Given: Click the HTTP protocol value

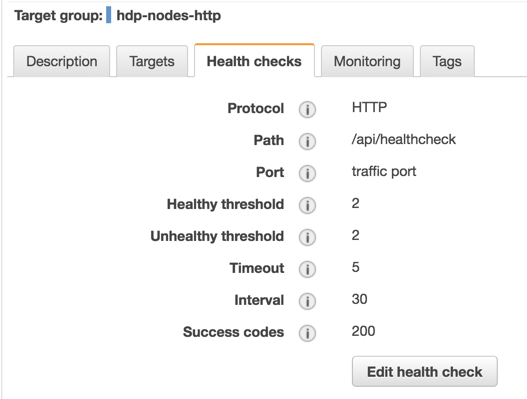Looking at the screenshot, I should [369, 107].
